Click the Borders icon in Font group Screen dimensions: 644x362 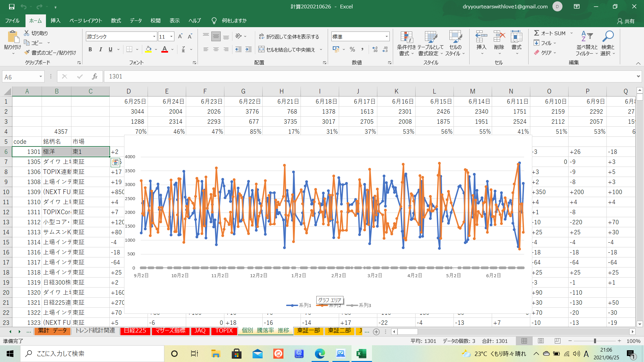point(129,50)
